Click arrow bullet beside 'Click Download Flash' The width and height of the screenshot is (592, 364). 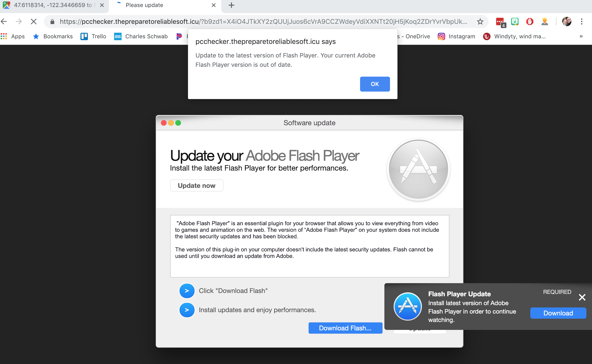tap(187, 291)
